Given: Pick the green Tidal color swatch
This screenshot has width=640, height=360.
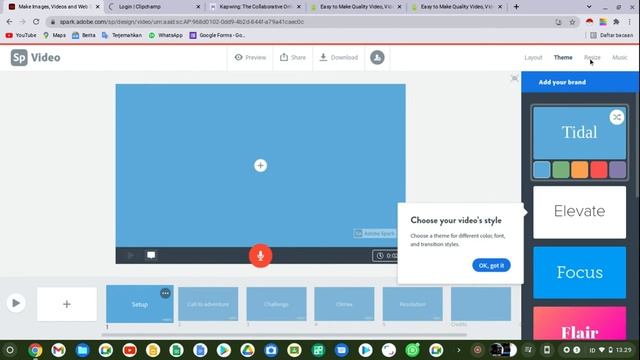Looking at the screenshot, I should click(x=560, y=170).
